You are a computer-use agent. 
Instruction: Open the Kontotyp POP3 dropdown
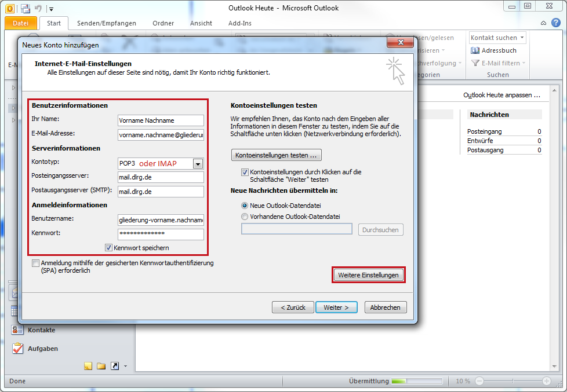pyautogui.click(x=198, y=164)
